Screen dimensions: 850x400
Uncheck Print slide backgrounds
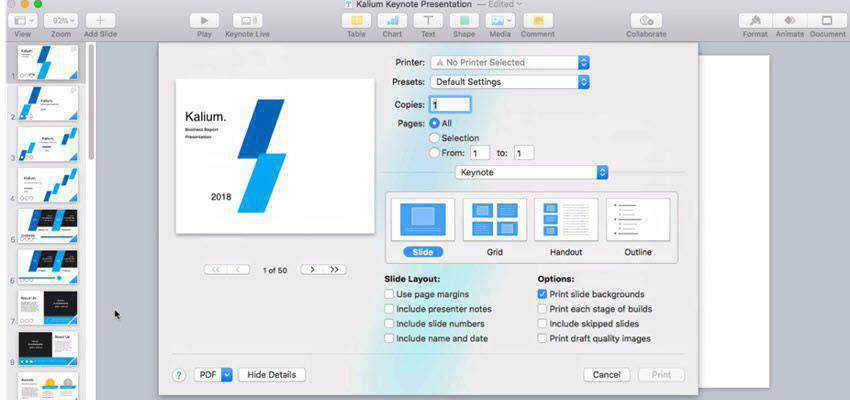(x=542, y=294)
